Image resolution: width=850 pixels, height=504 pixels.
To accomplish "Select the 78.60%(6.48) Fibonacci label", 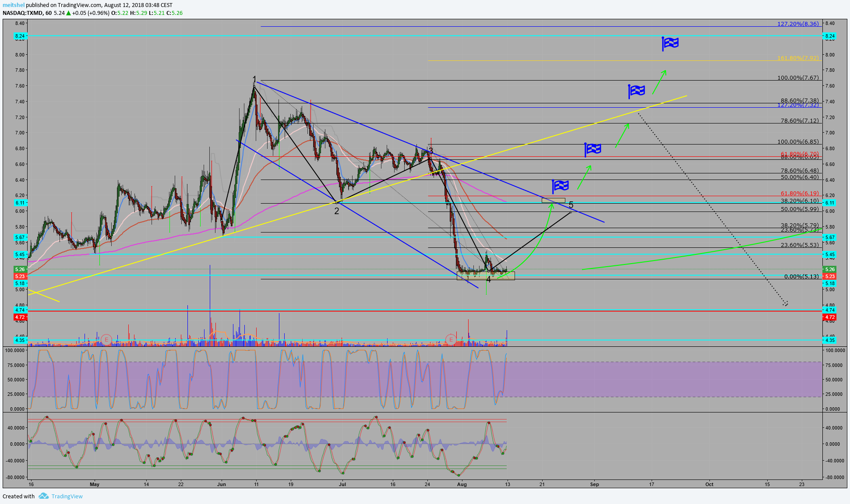I will 800,170.
